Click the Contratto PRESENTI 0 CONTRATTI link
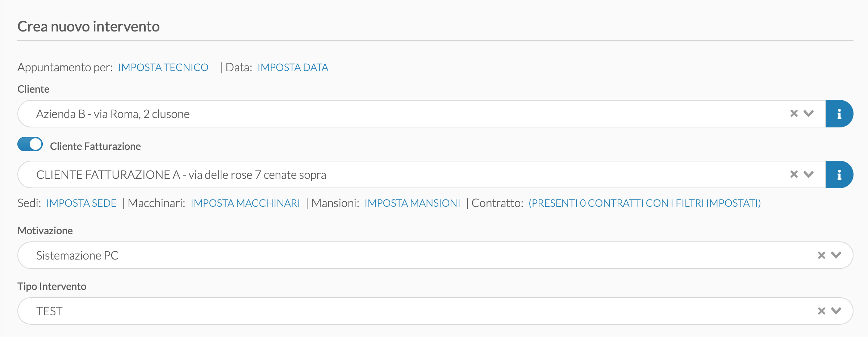The image size is (868, 337). point(645,203)
